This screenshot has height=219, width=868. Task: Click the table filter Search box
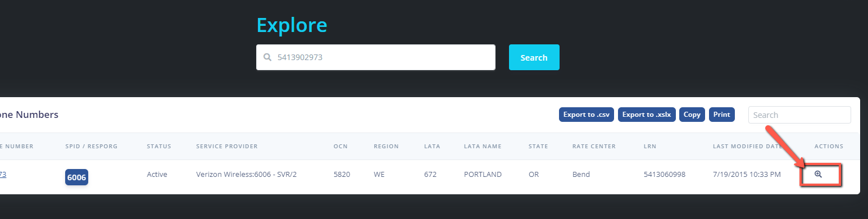(799, 115)
